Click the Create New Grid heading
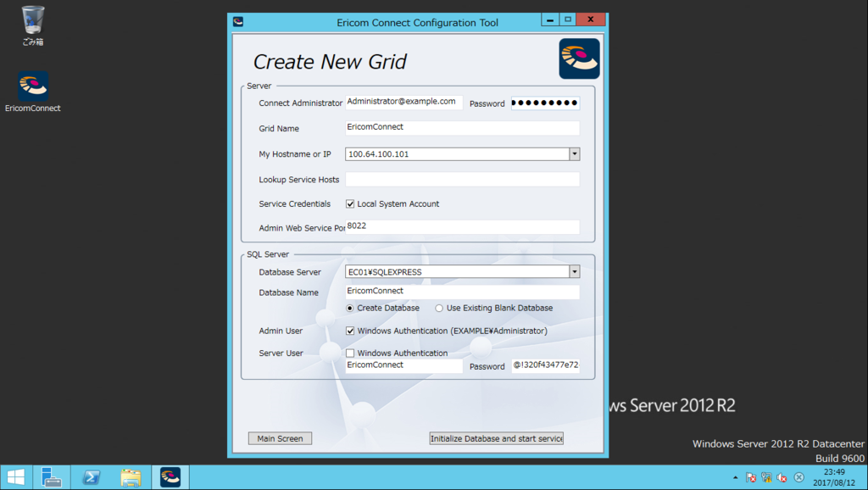Viewport: 868px width, 490px height. click(330, 61)
